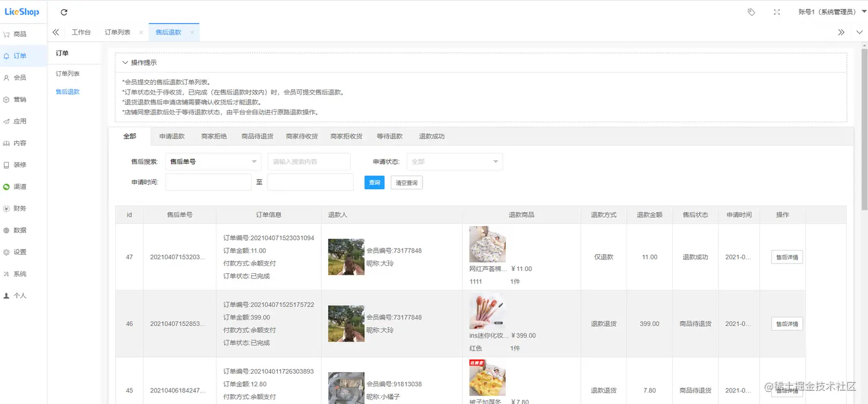Click the tag icon in top bar

pyautogui.click(x=751, y=12)
